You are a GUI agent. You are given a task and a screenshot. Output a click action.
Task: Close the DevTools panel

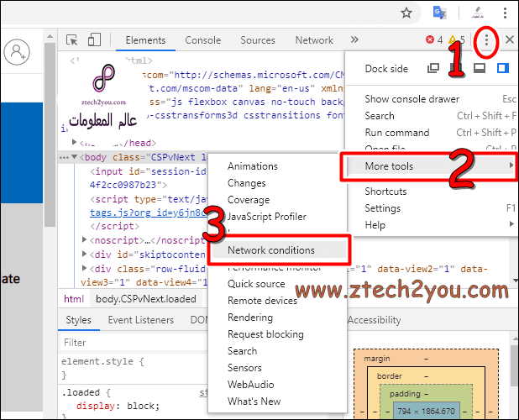[510, 40]
